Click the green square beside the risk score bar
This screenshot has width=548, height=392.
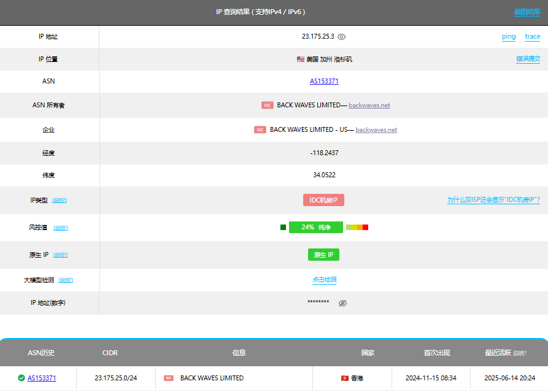(283, 227)
